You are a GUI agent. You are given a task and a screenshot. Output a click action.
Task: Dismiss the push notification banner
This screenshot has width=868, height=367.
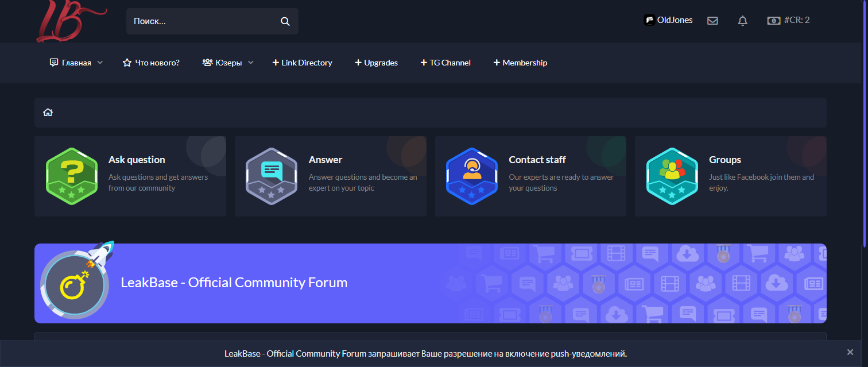(850, 352)
